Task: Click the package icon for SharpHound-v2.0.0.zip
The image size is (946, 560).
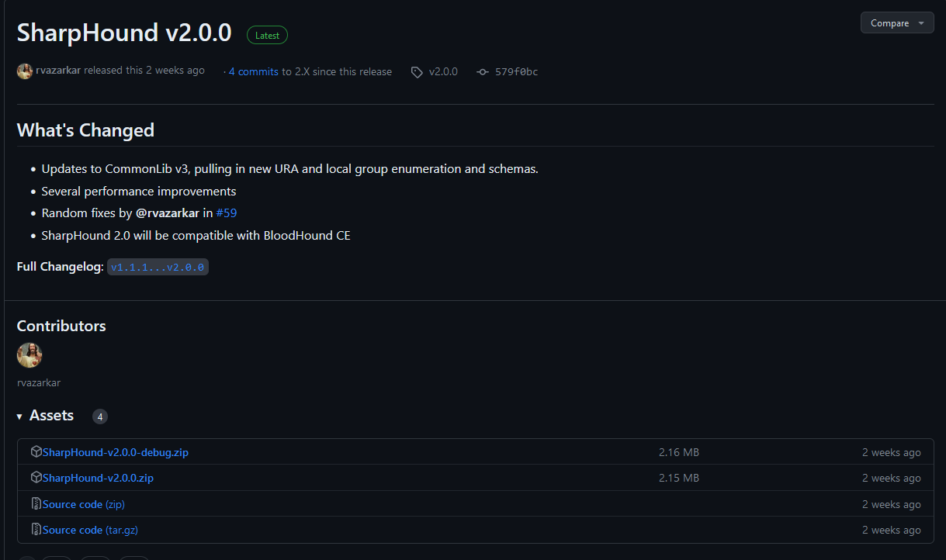Action: 36,478
